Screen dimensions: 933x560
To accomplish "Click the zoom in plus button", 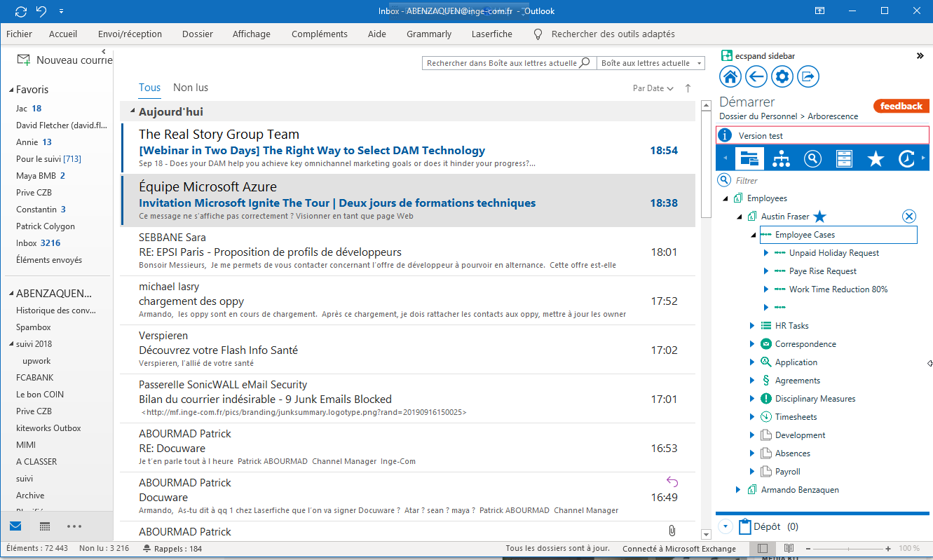I will click(888, 549).
